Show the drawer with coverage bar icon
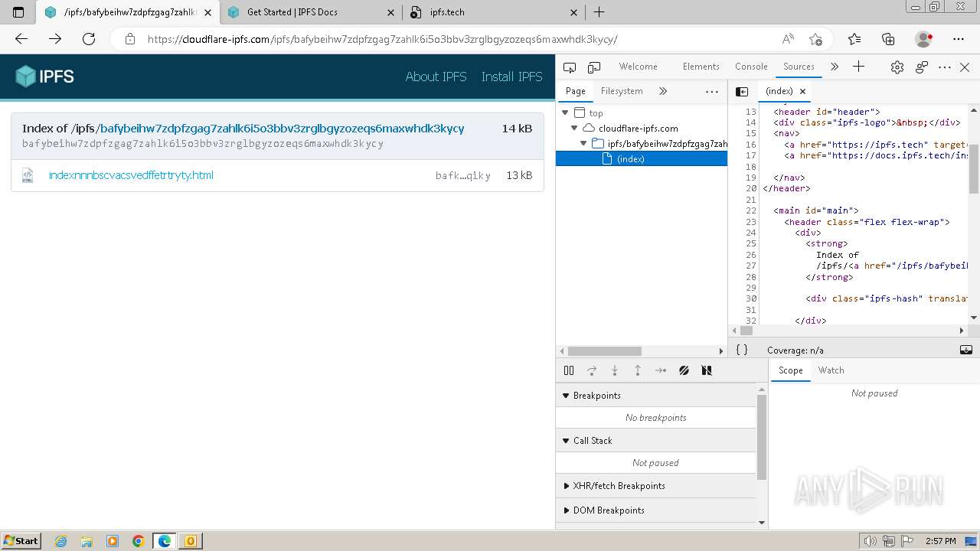The image size is (980, 551). [966, 350]
